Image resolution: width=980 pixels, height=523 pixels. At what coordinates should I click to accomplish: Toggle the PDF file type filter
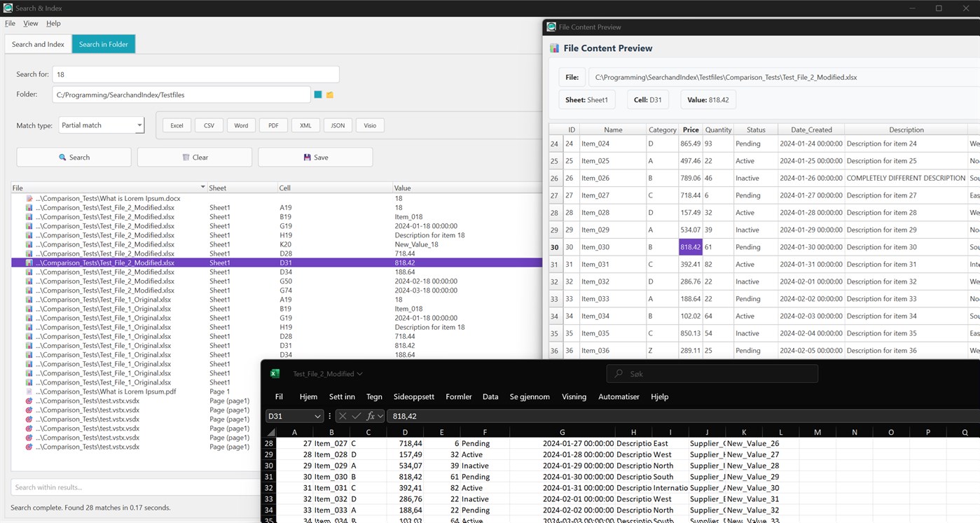(x=272, y=125)
